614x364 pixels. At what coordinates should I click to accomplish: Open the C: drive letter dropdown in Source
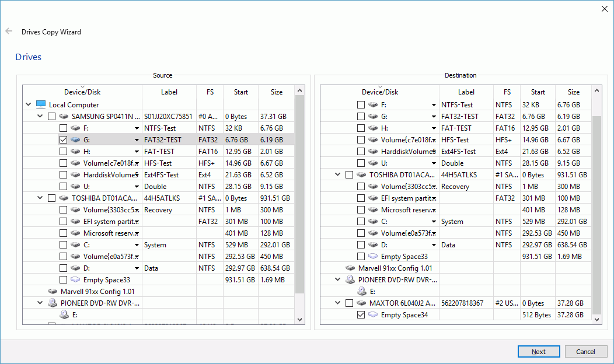pyautogui.click(x=137, y=245)
